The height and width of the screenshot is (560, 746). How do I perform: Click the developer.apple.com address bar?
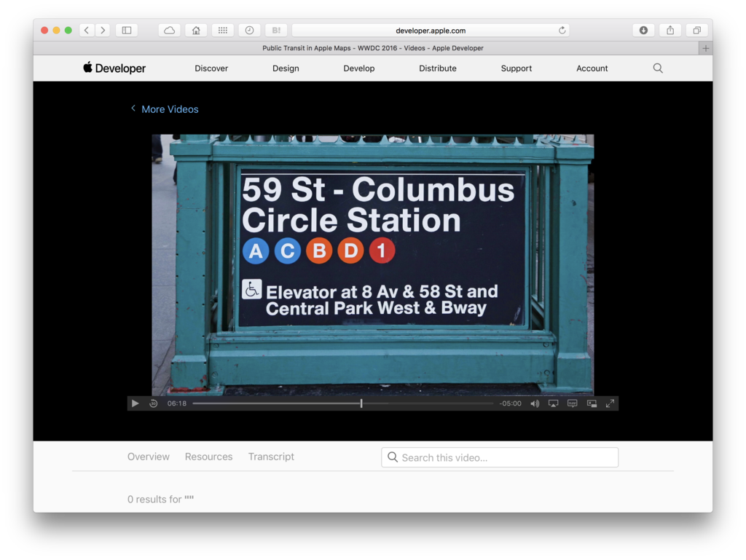click(x=431, y=31)
